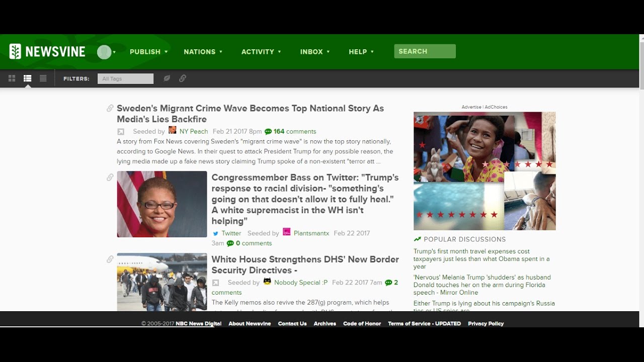Open the Activity menu
Image resolution: width=644 pixels, height=362 pixels.
[x=258, y=52]
